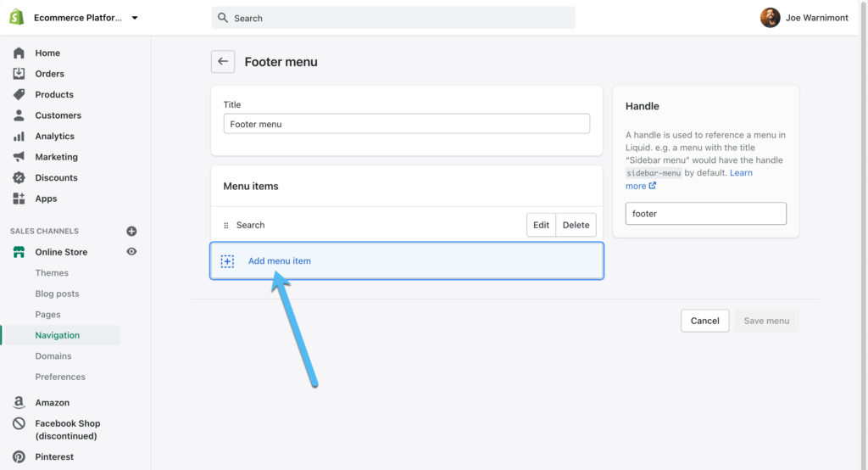868x470 pixels.
Task: Delete the Search menu item
Action: coord(576,225)
